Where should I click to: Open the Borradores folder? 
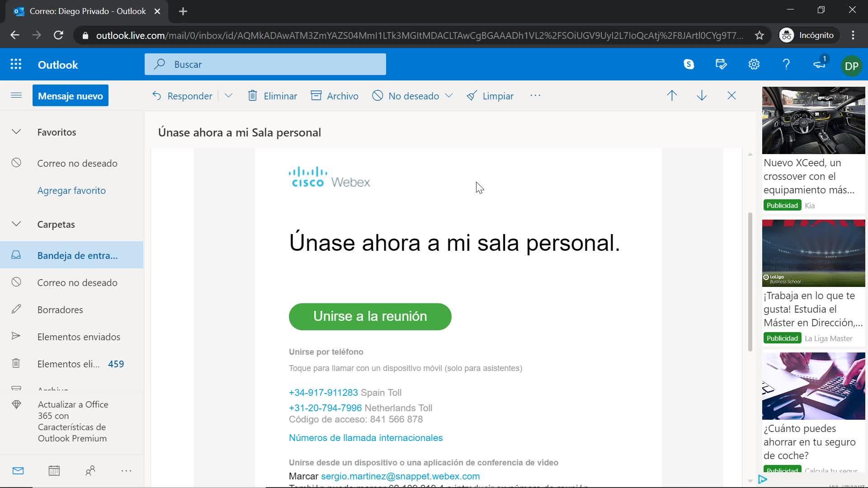click(x=60, y=310)
